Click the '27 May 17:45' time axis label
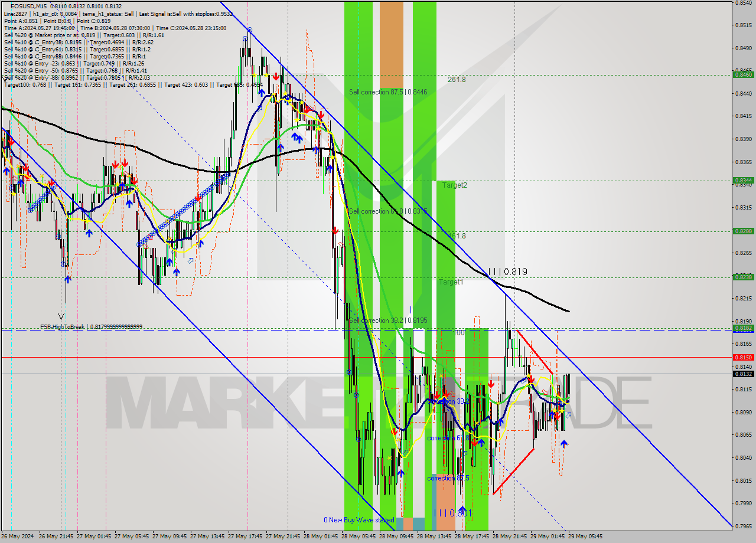Screen dimensions: 756x543 (x=245, y=537)
